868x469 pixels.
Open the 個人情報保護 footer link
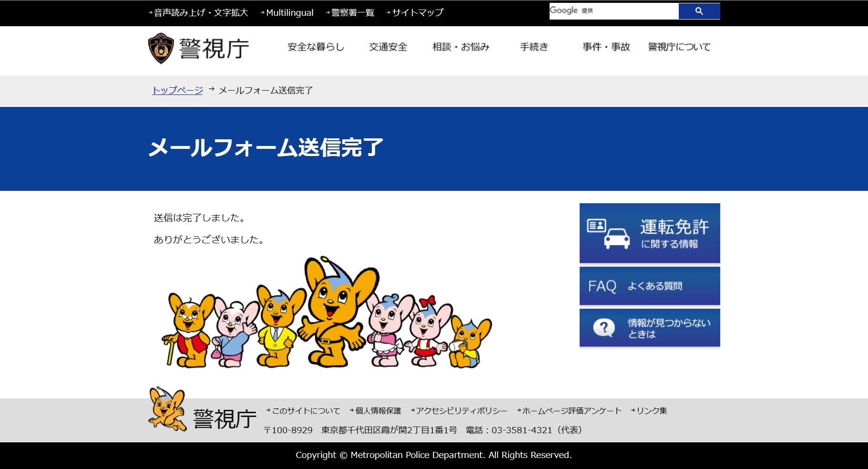coord(378,411)
